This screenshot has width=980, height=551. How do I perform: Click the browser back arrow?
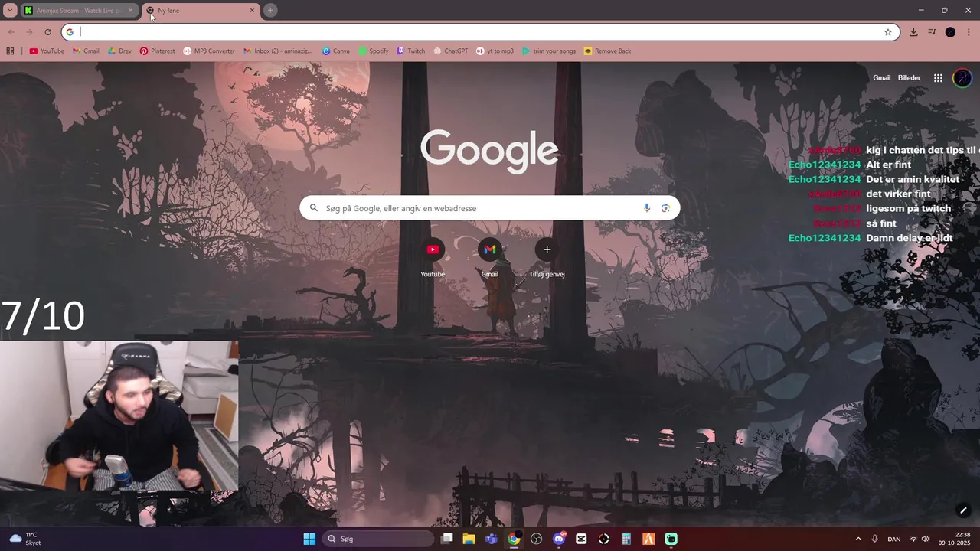11,32
